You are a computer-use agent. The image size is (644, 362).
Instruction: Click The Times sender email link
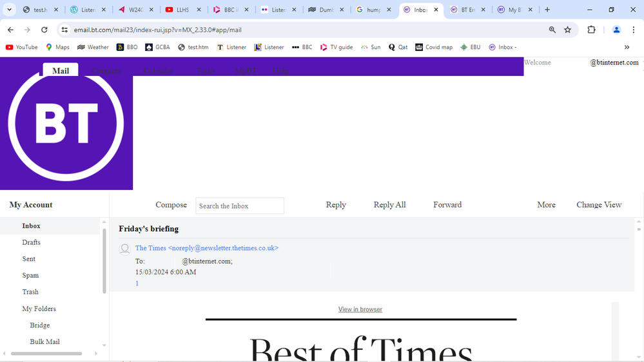pyautogui.click(x=207, y=248)
